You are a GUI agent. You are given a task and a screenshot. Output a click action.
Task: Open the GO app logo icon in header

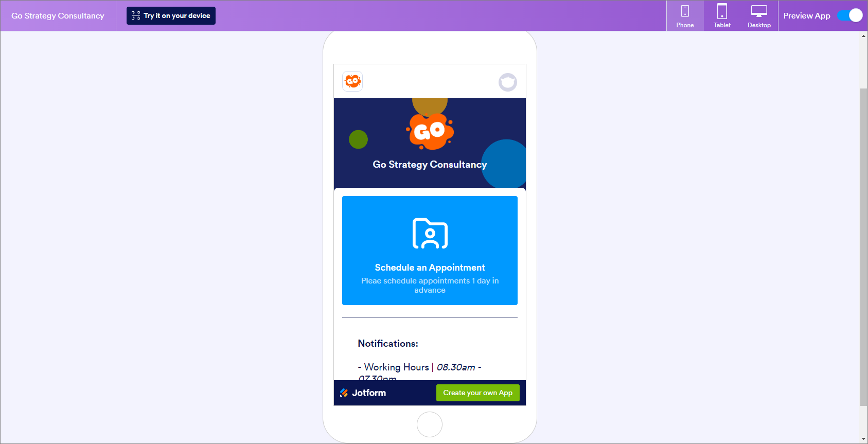[352, 81]
